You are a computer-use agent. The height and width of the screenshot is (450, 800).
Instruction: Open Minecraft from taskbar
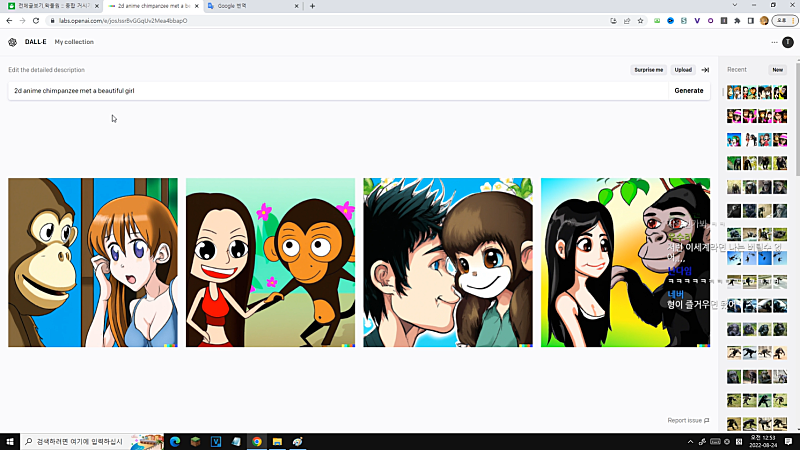click(195, 441)
